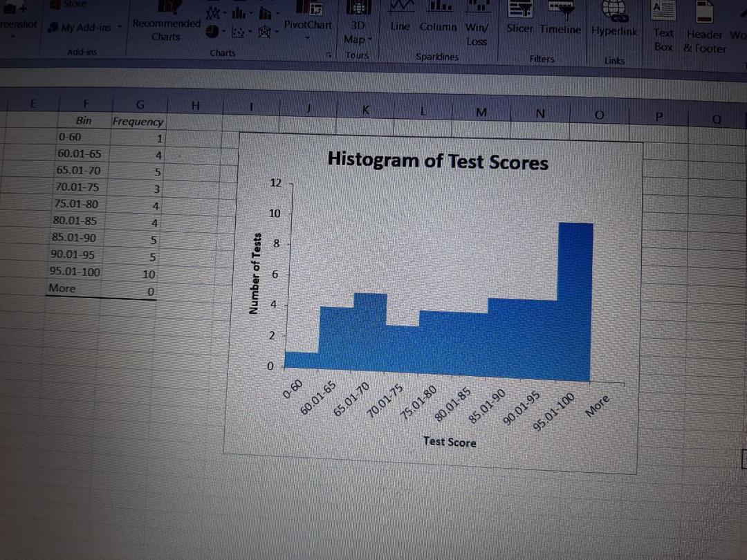The width and height of the screenshot is (747, 560).
Task: Click the My Add-ins button
Action: pyautogui.click(x=81, y=28)
